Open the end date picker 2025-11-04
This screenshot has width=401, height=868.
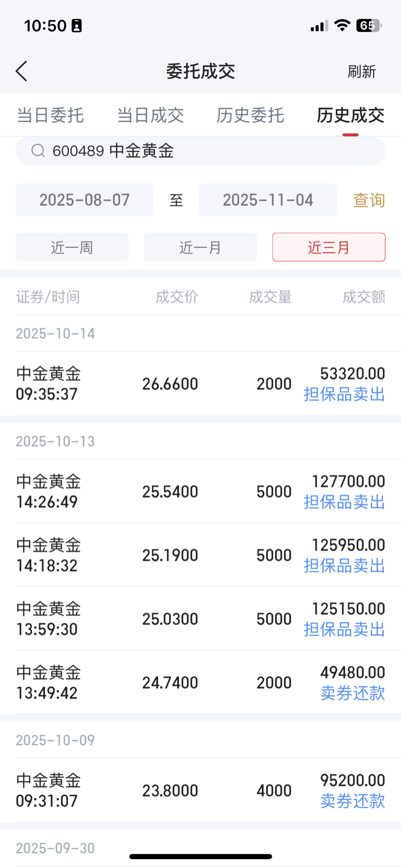tap(268, 200)
